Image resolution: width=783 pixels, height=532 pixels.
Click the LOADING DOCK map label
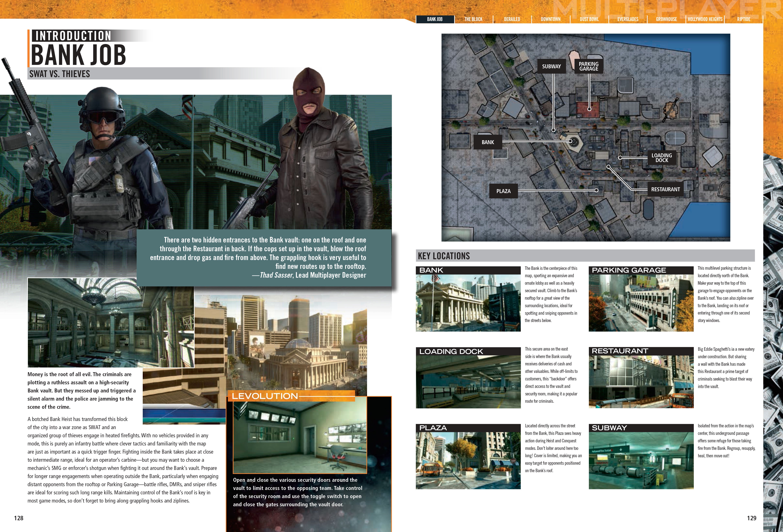(662, 158)
